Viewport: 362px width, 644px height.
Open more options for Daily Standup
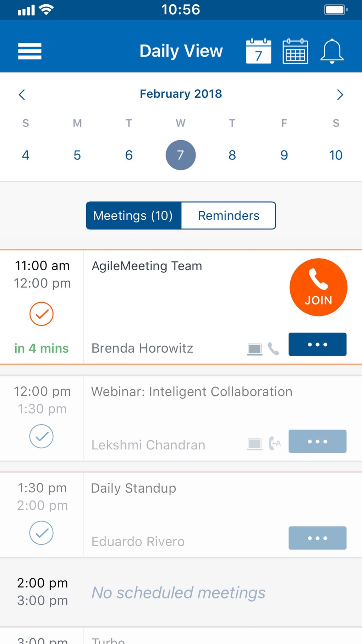pos(317,538)
